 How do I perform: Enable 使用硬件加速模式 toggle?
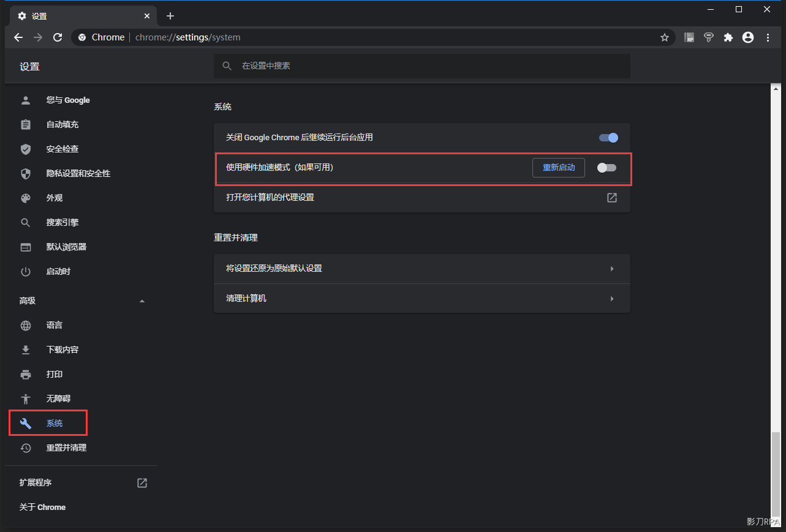(x=607, y=168)
